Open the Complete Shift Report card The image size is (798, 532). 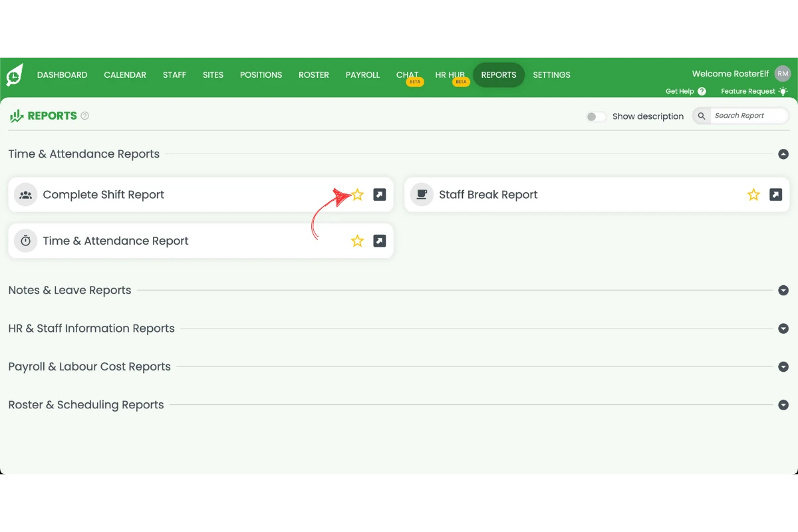click(x=201, y=195)
